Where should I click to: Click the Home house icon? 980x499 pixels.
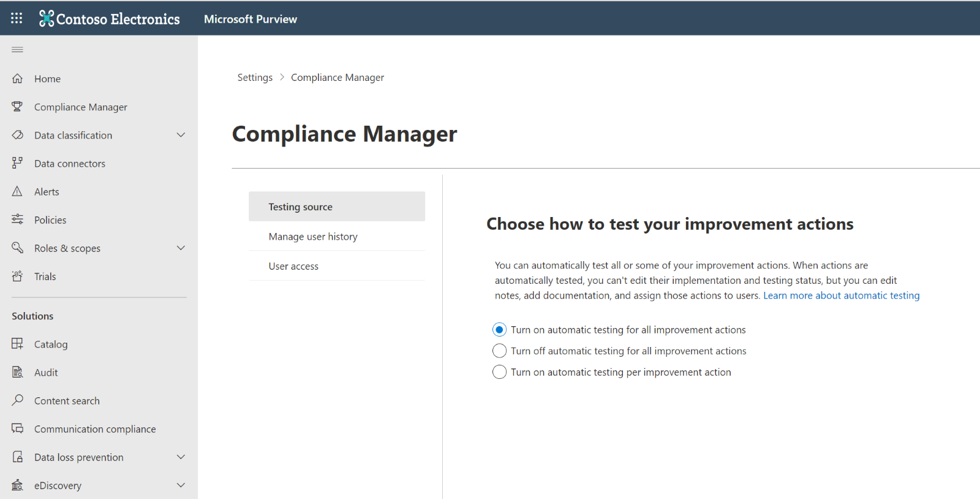point(18,78)
